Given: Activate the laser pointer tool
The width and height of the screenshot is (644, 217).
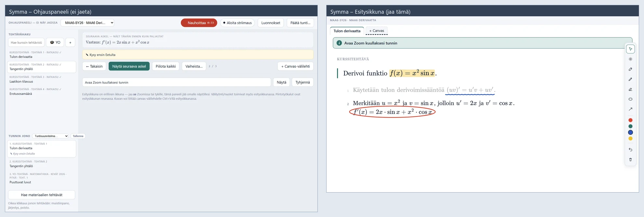Looking at the screenshot, I should 630,59.
